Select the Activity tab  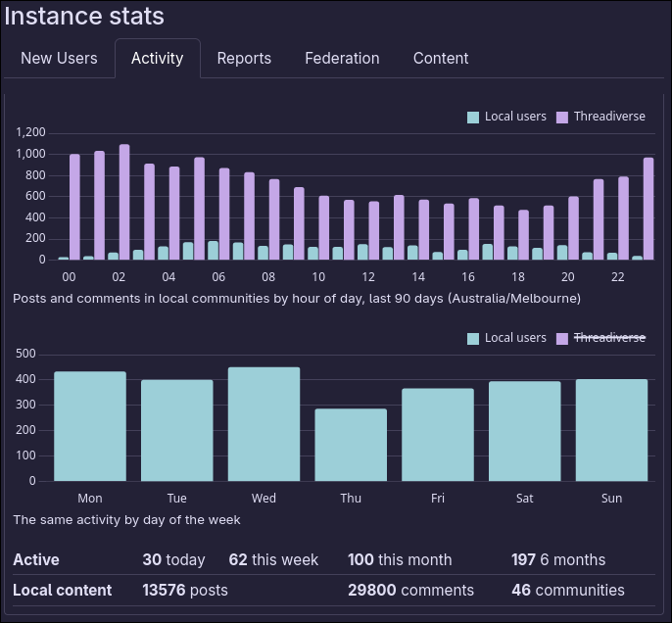(158, 58)
